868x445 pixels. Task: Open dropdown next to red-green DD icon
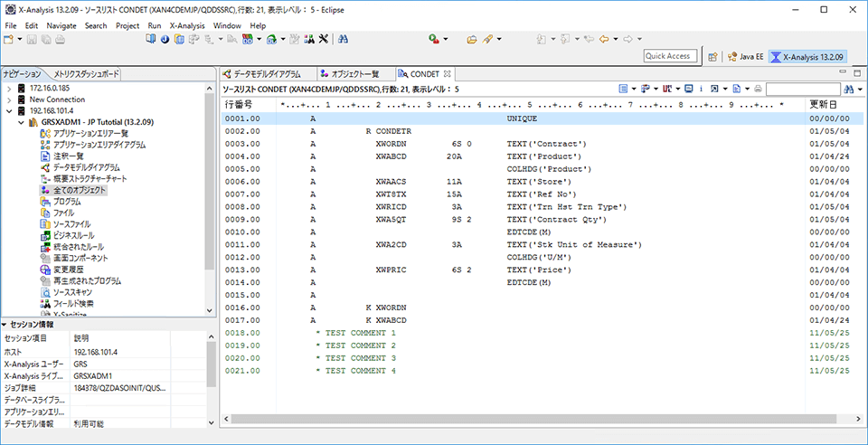click(258, 39)
